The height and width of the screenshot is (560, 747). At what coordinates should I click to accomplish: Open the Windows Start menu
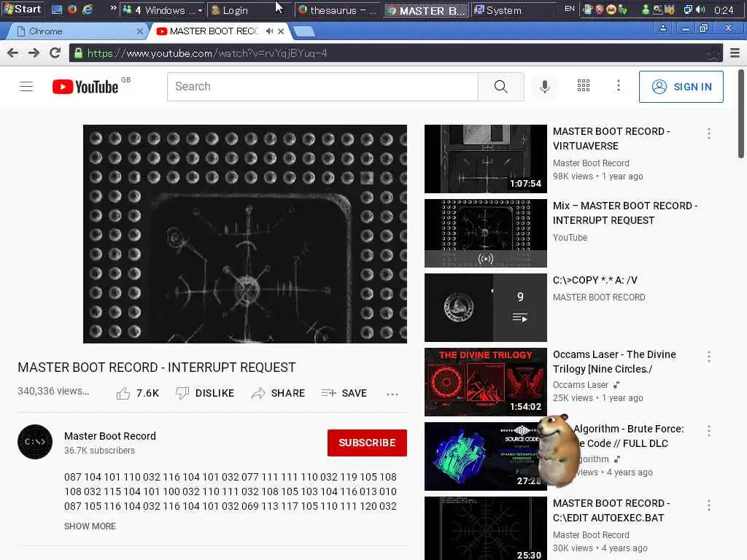click(23, 9)
